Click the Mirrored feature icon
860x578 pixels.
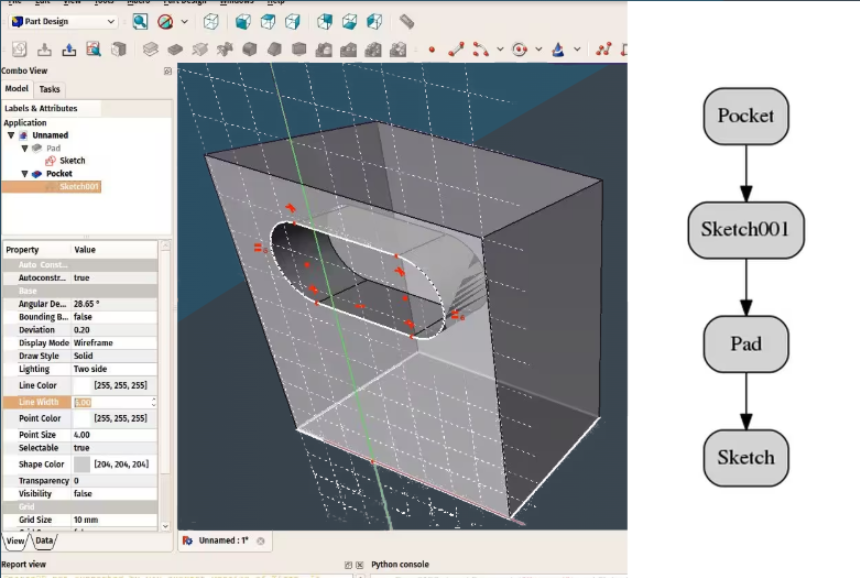[x=324, y=49]
